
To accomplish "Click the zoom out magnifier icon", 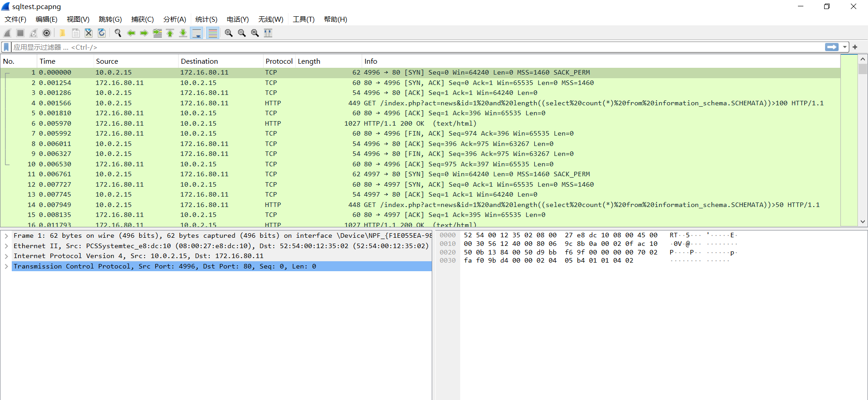I will tap(242, 33).
